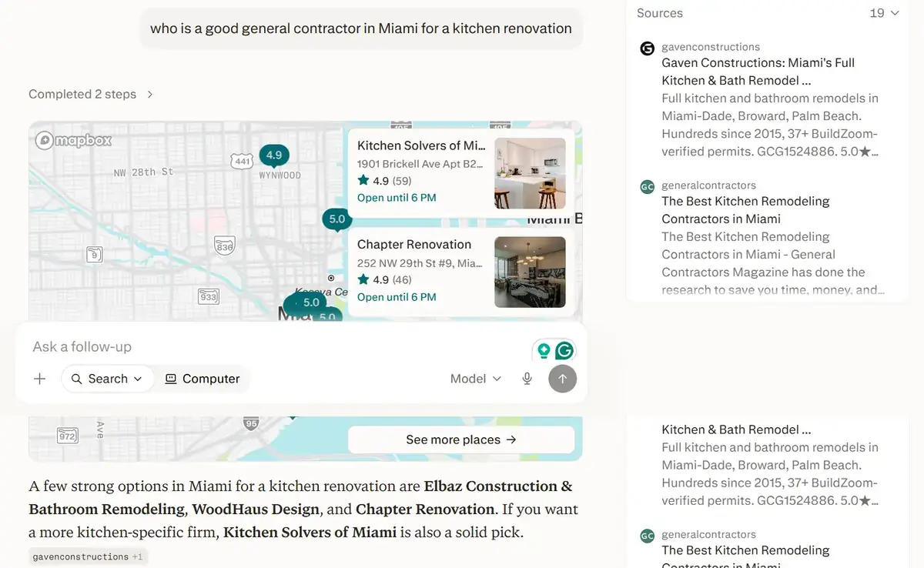The width and height of the screenshot is (924, 568).
Task: Click the microphone dictation icon
Action: 527,379
